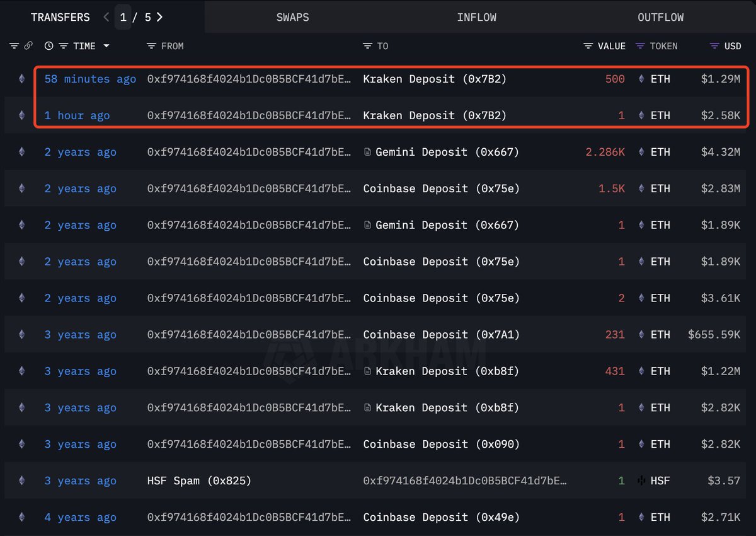Open Kraken Deposit (0x7B2) in the 500 ETH row
The height and width of the screenshot is (536, 756).
[435, 79]
